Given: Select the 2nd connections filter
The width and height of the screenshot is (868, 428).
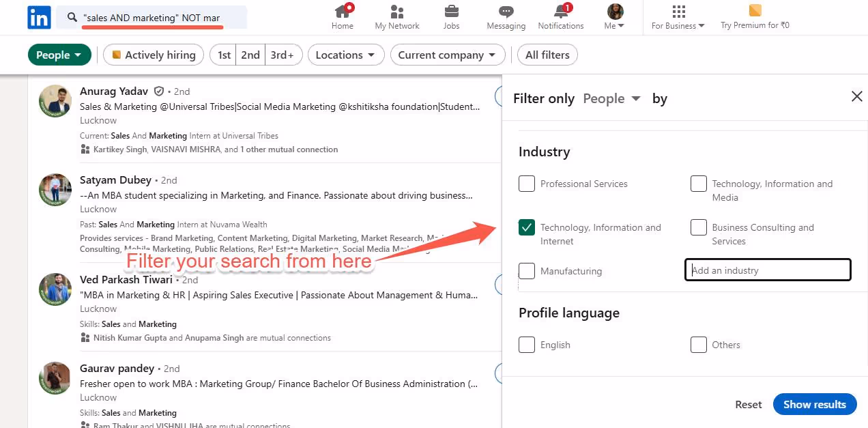Looking at the screenshot, I should pos(250,55).
